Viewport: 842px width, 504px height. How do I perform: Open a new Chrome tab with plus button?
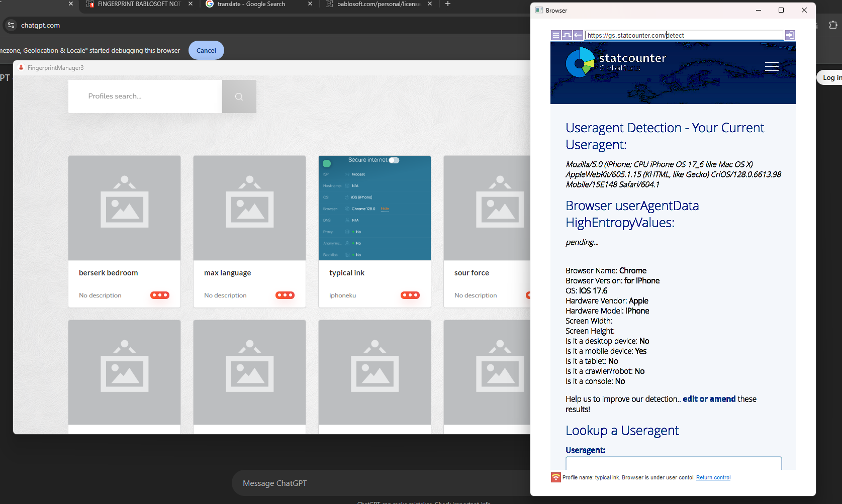(447, 4)
